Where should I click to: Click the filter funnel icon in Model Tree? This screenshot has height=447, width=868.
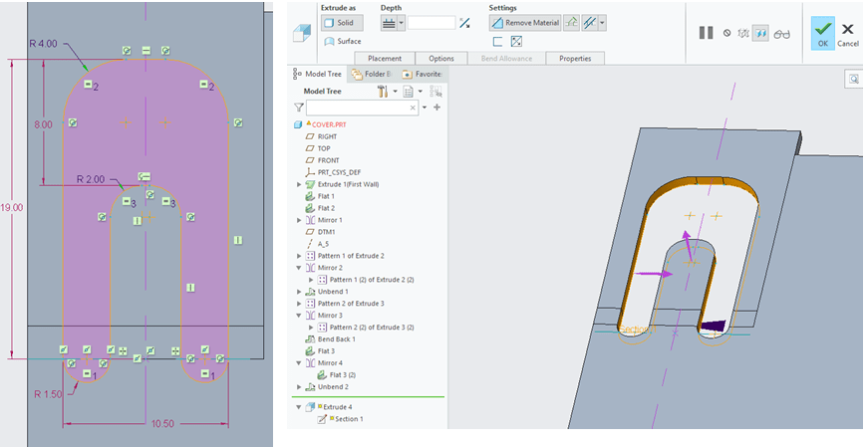[299, 107]
